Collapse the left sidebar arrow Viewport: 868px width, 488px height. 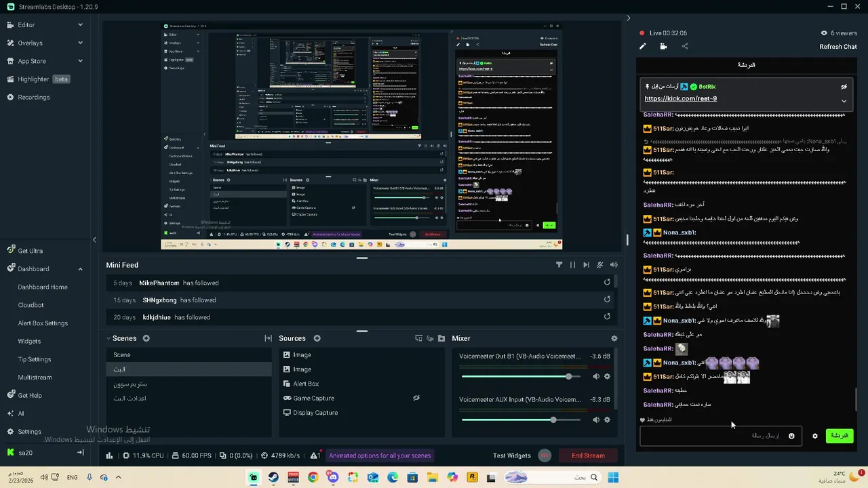tap(94, 240)
